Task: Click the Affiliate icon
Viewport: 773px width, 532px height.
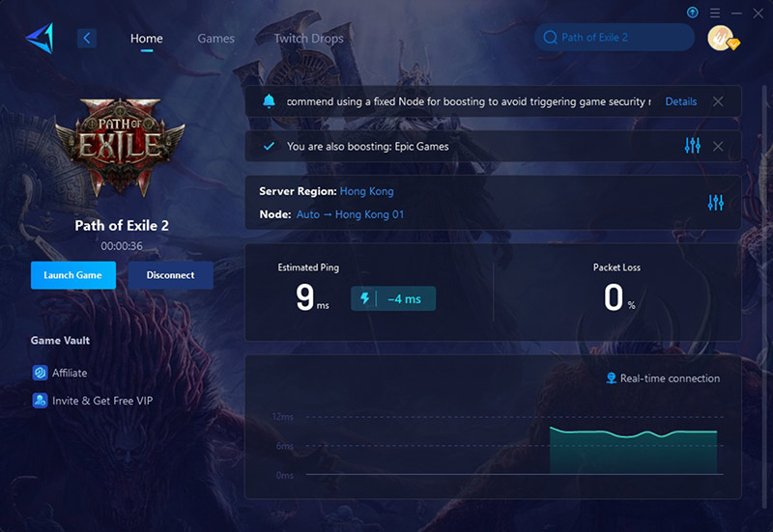Action: point(40,373)
